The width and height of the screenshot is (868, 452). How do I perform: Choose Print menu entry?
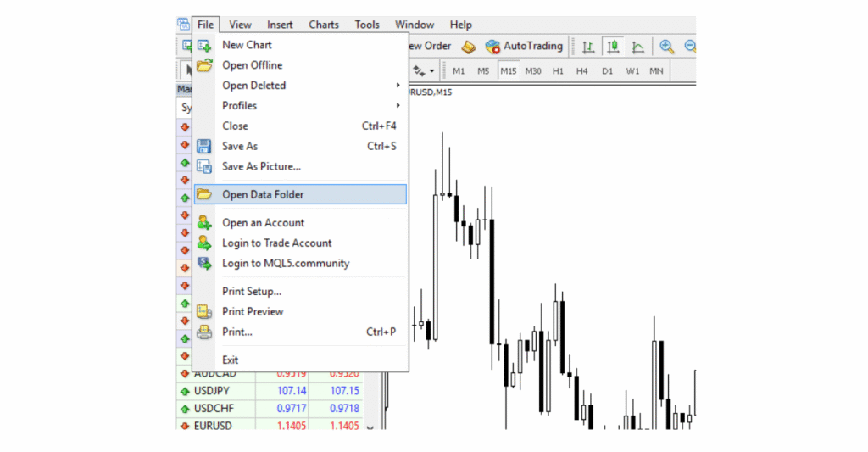[300, 332]
